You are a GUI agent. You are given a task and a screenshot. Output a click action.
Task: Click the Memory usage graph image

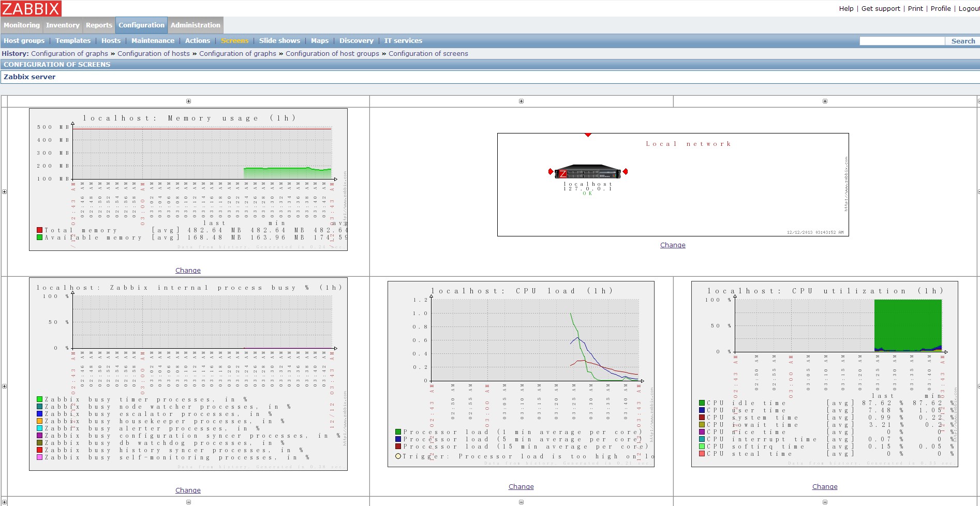[188, 180]
